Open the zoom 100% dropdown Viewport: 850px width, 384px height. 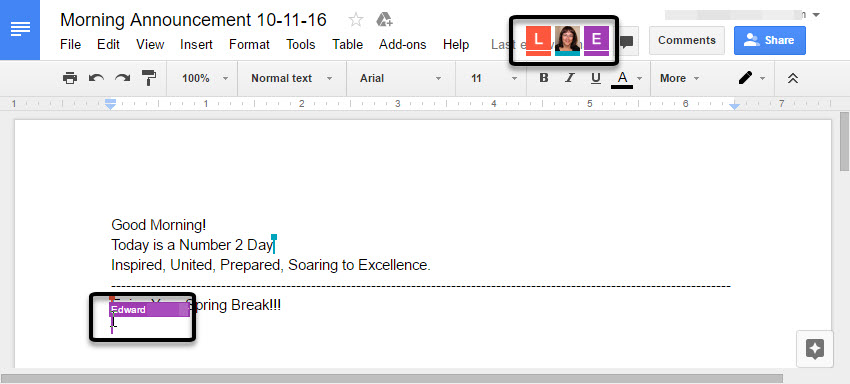(x=205, y=79)
